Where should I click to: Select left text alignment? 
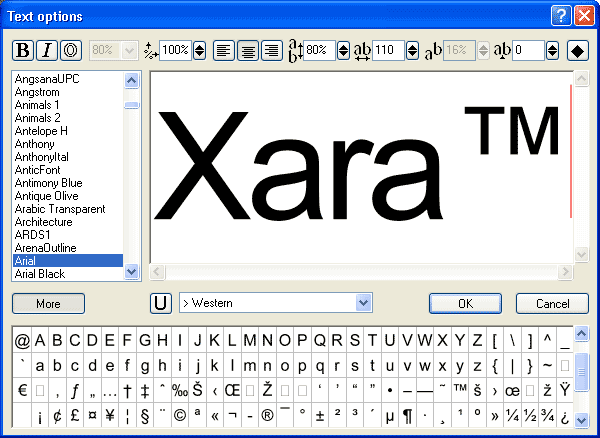click(x=223, y=50)
